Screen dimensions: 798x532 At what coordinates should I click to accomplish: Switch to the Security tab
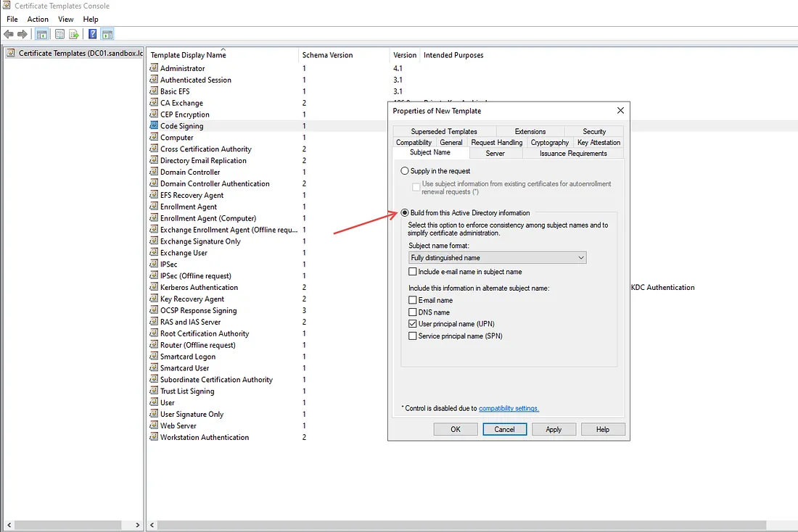tap(593, 131)
